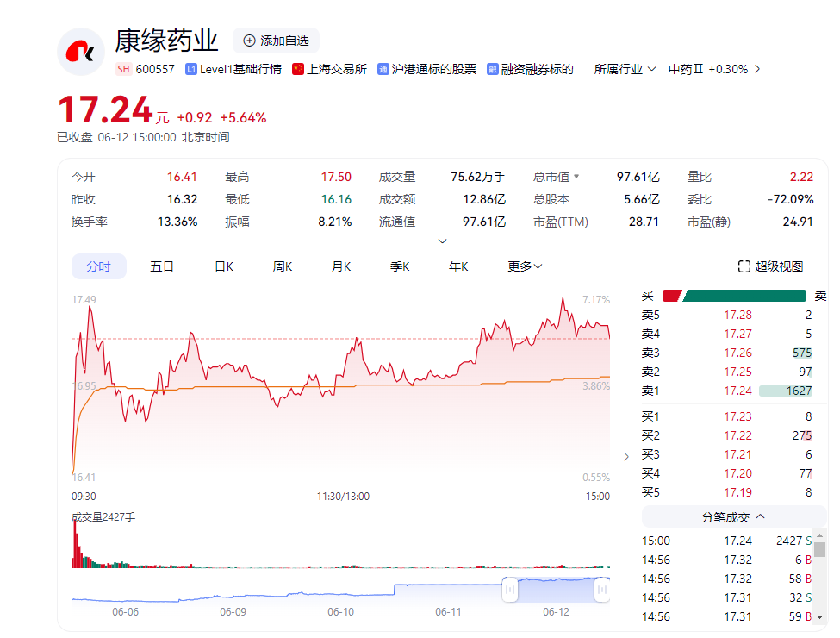Add stock with 添加自选 button
The image size is (840, 638).
pos(276,41)
